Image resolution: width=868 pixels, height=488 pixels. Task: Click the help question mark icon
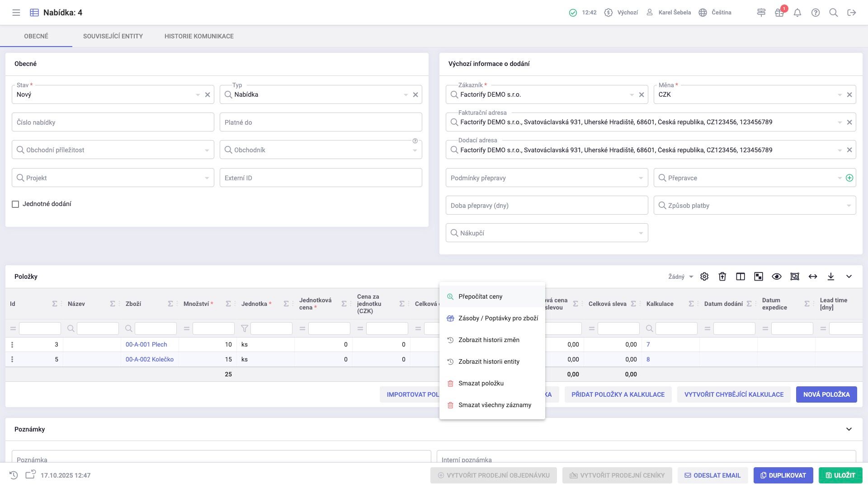pyautogui.click(x=816, y=13)
